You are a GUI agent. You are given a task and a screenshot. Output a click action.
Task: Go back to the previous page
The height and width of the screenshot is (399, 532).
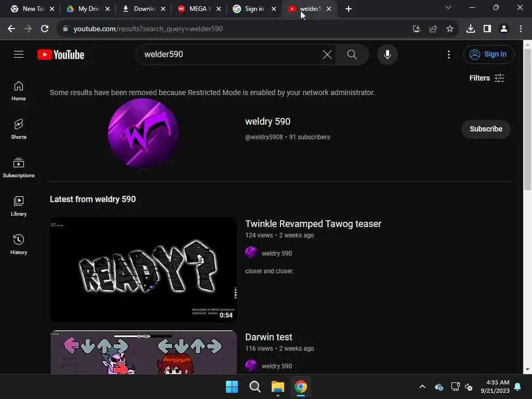[11, 29]
